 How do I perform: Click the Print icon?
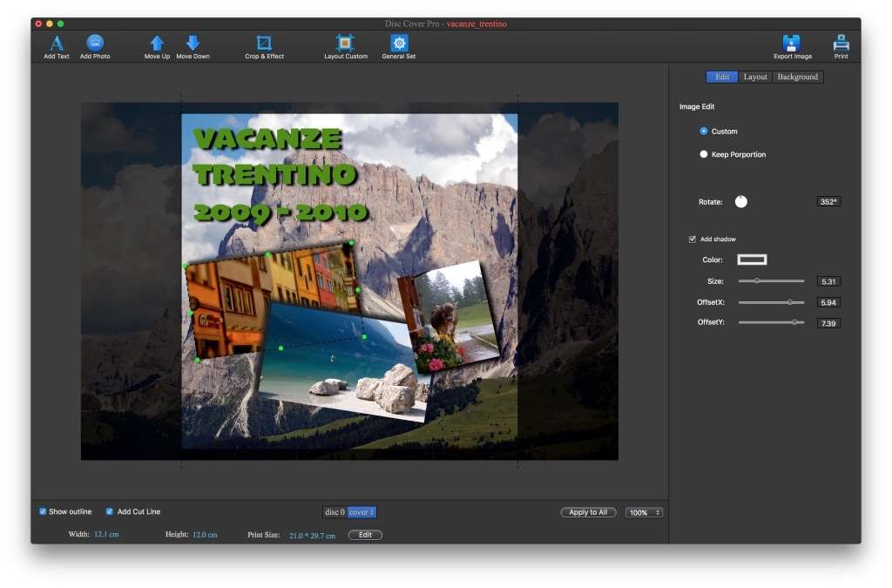point(841,43)
